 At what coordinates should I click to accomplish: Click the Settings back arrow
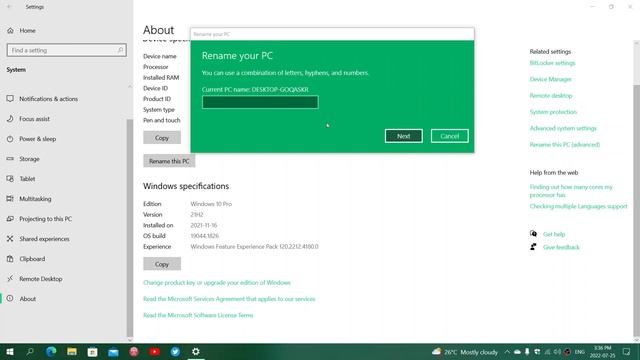pos(9,7)
